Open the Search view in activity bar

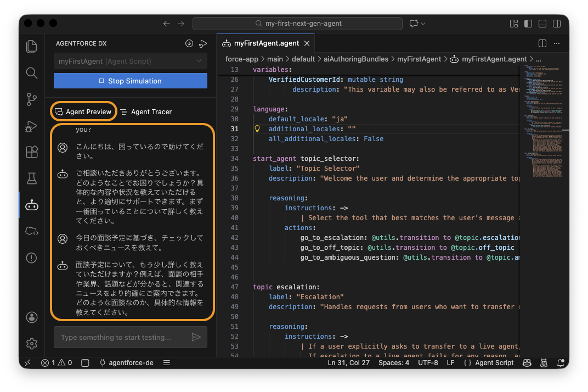(31, 73)
